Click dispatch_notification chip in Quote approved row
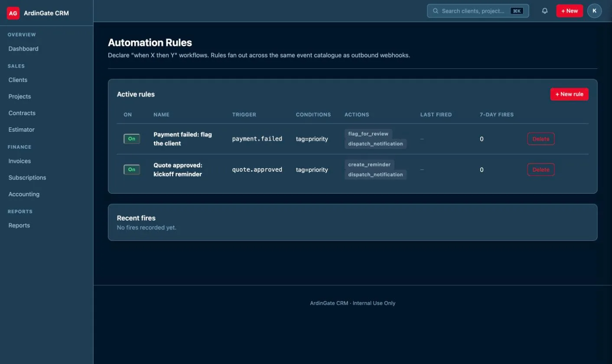The width and height of the screenshot is (612, 364). pyautogui.click(x=375, y=175)
